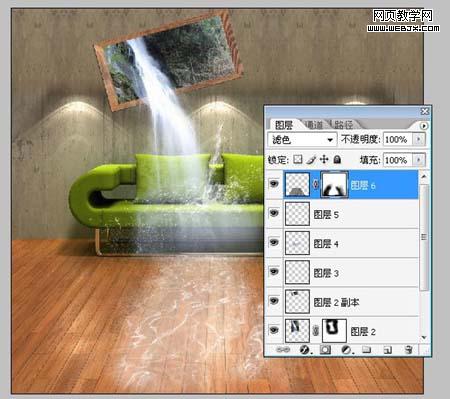
Task: Create new fill or adjustment layer
Action: pos(347,350)
